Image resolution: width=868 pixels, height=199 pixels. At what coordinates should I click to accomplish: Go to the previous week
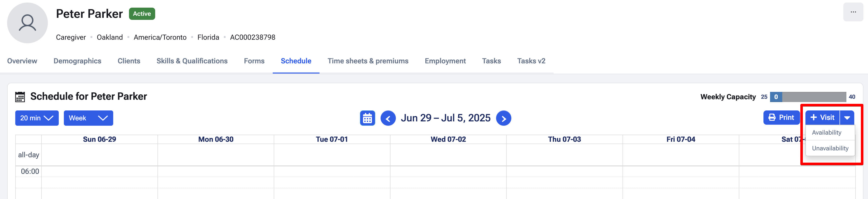(388, 118)
